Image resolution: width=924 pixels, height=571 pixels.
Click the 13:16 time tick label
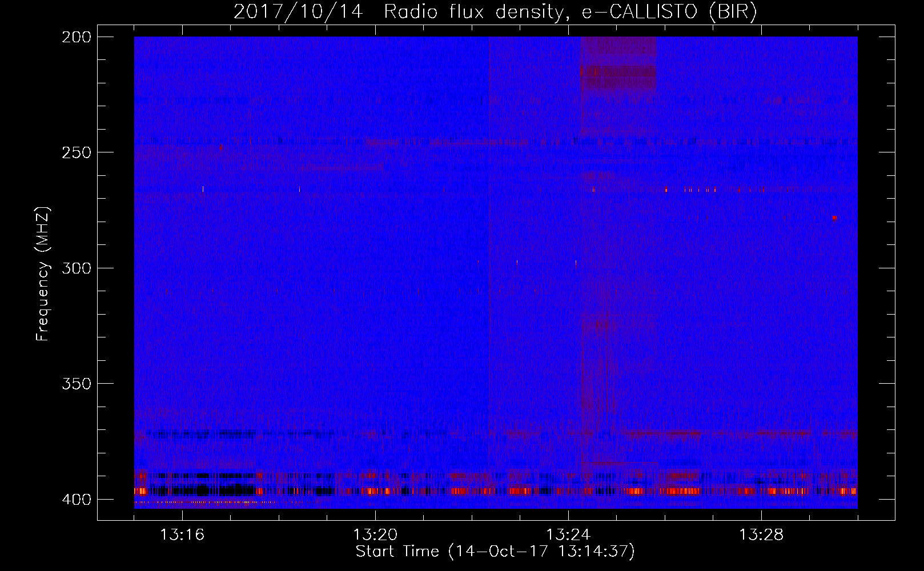tap(182, 535)
